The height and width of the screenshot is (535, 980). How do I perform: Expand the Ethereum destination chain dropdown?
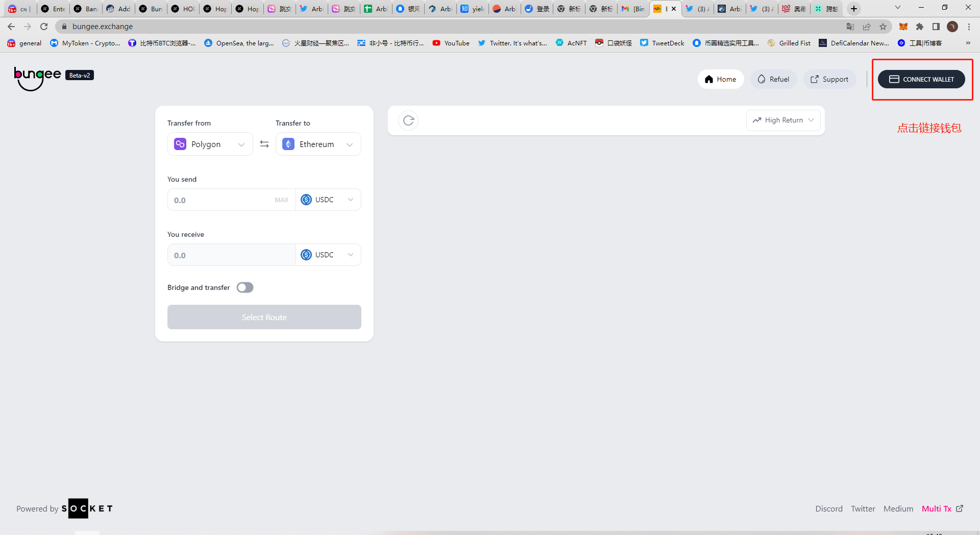click(318, 144)
